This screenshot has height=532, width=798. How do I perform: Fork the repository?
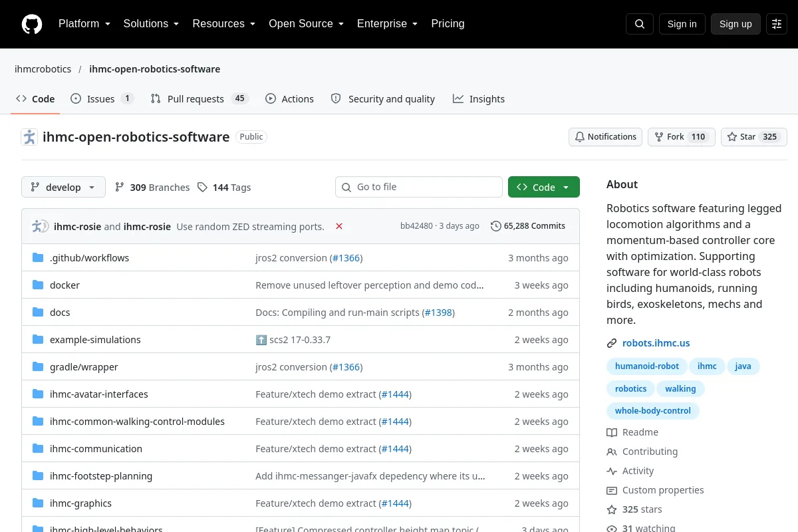click(682, 137)
